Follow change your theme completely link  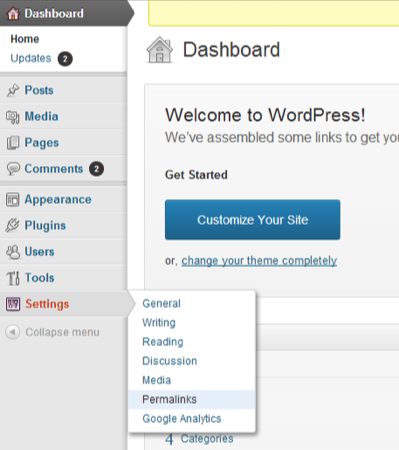tap(259, 261)
